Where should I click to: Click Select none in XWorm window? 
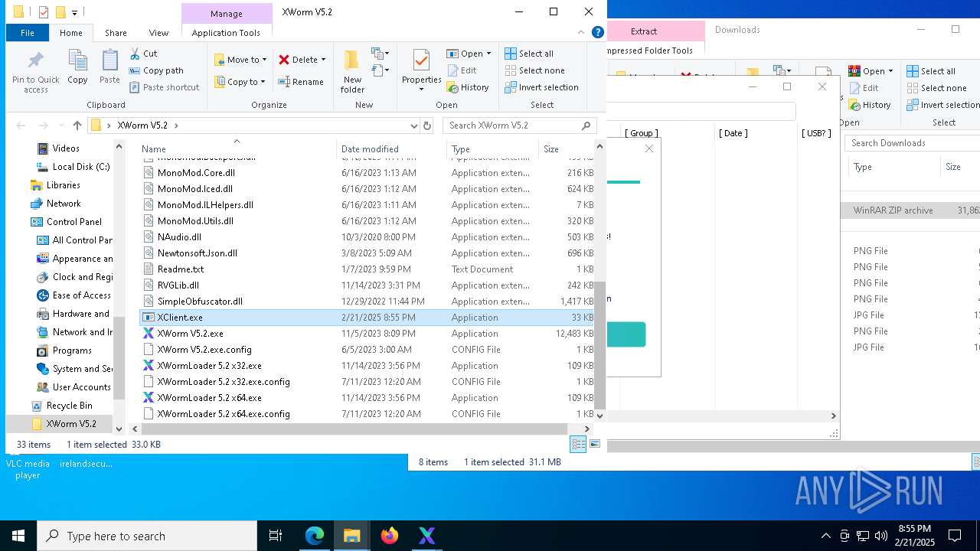point(534,70)
